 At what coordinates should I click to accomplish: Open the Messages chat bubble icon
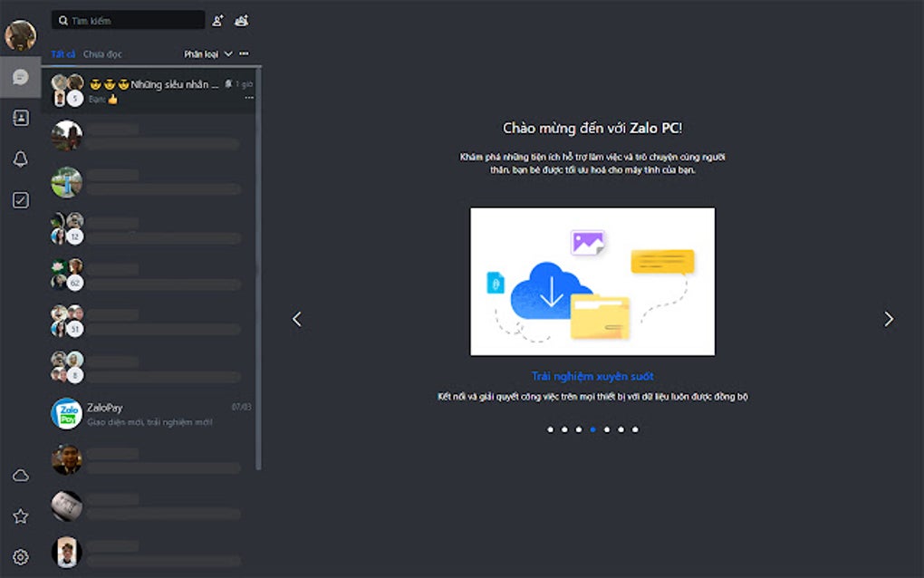click(20, 76)
